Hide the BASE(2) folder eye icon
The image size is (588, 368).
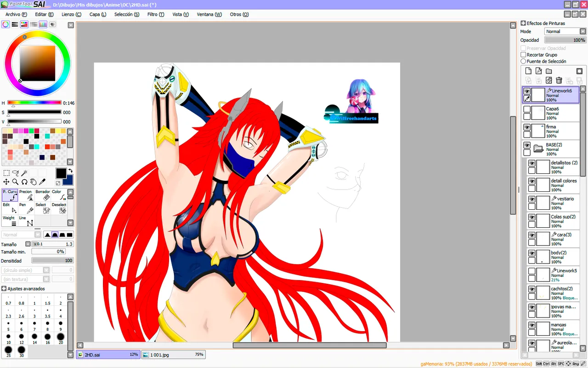(527, 145)
